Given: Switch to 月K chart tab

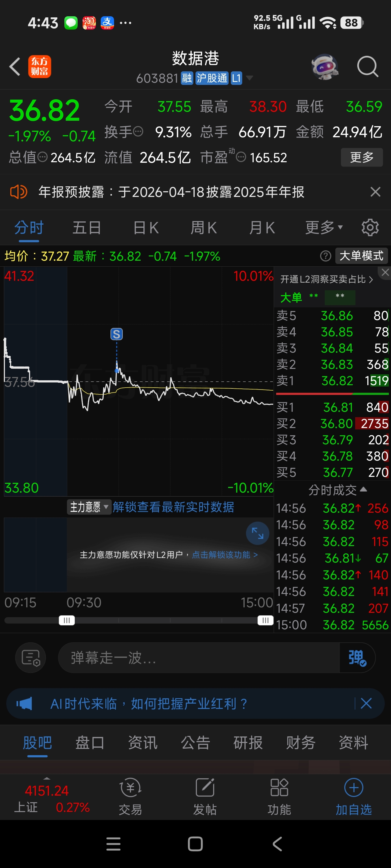Looking at the screenshot, I should pyautogui.click(x=262, y=228).
